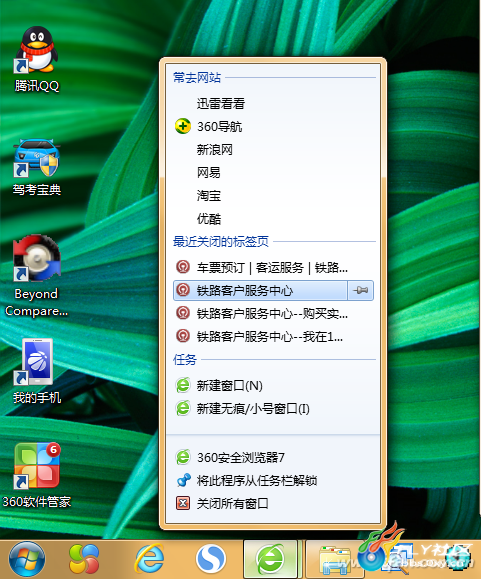481x579 pixels.
Task: Open 360导航 from the jump list
Action: (x=273, y=127)
